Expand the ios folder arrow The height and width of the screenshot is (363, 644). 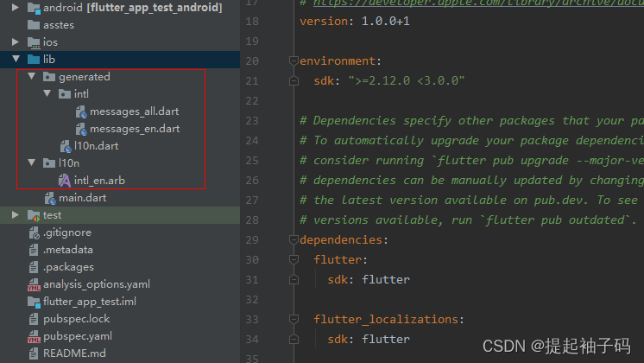pyautogui.click(x=16, y=42)
